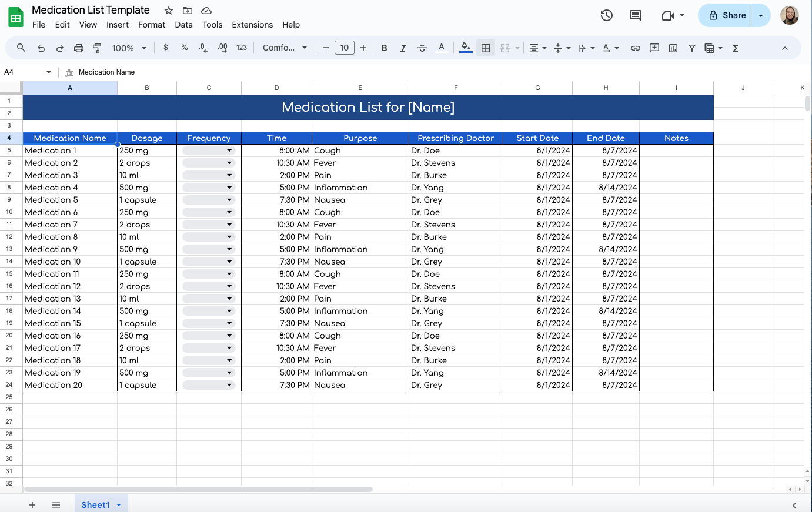Screen dimensions: 812x512
Task: Open the Fill color picker
Action: 465,48
